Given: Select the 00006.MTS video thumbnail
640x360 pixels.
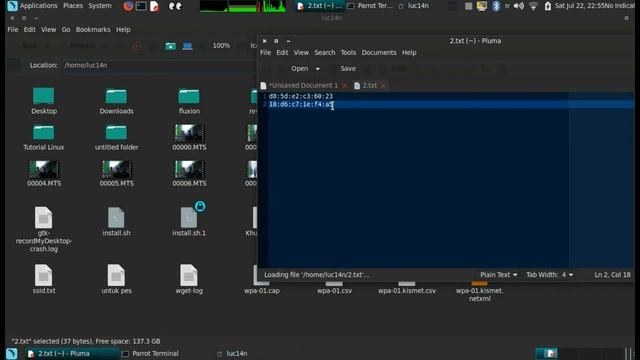Looking at the screenshot, I should (x=189, y=169).
